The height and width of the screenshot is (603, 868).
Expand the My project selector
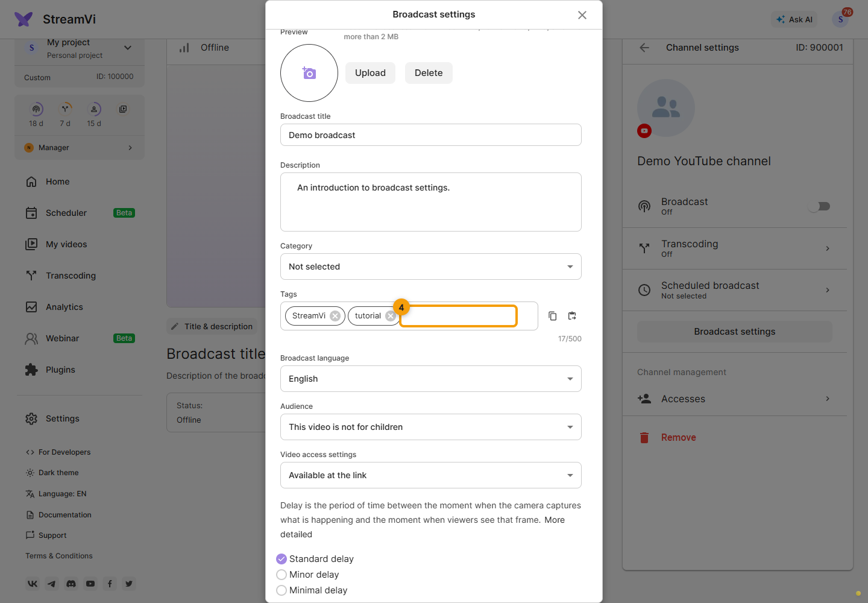click(80, 48)
